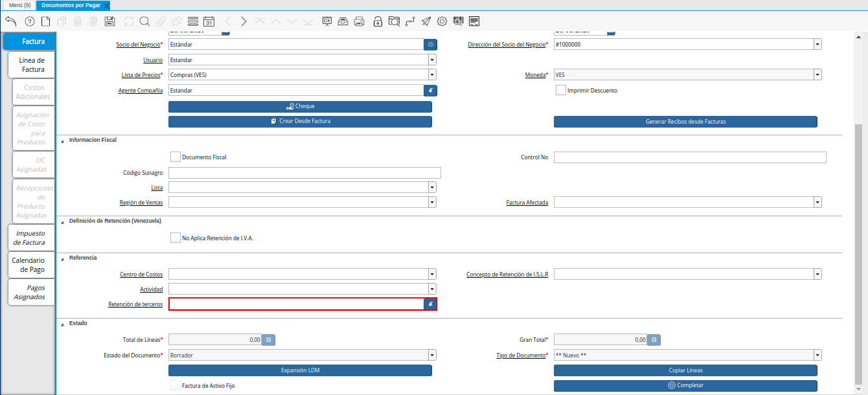
Task: Open help via question mark icon
Action: 29,21
